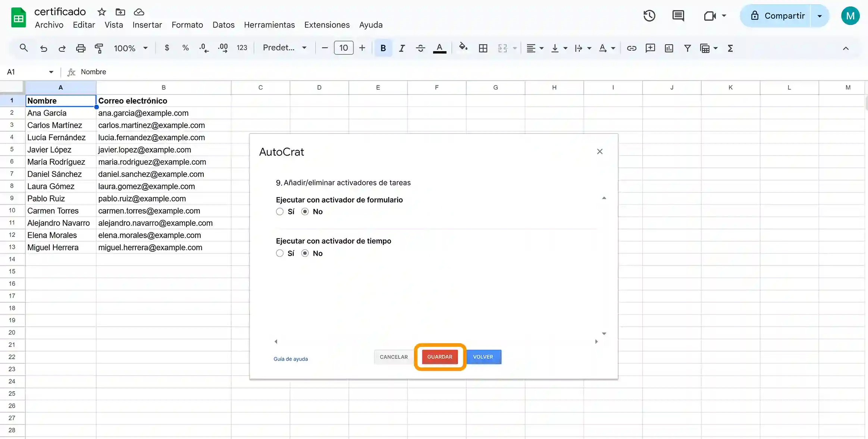
Task: Click the create filter funnel icon
Action: coord(687,48)
